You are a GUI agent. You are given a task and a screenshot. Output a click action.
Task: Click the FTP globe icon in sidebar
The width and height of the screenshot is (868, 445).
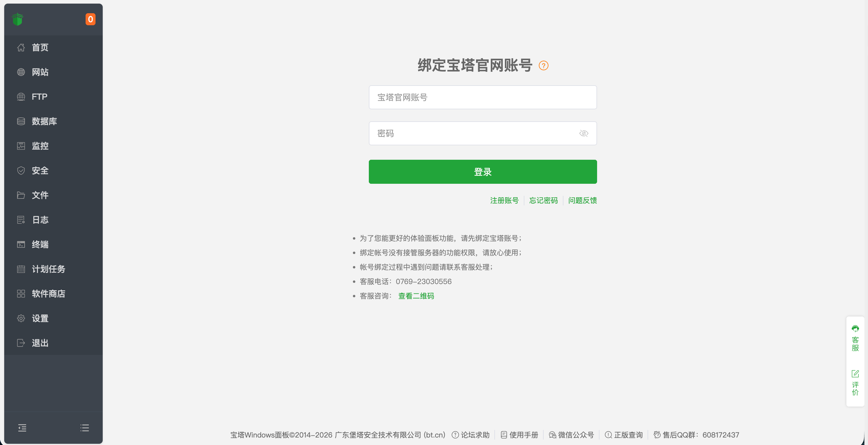[x=21, y=97]
